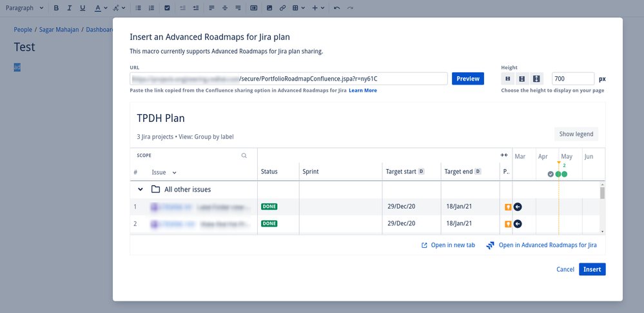Open the People breadcrumb link

pyautogui.click(x=23, y=30)
